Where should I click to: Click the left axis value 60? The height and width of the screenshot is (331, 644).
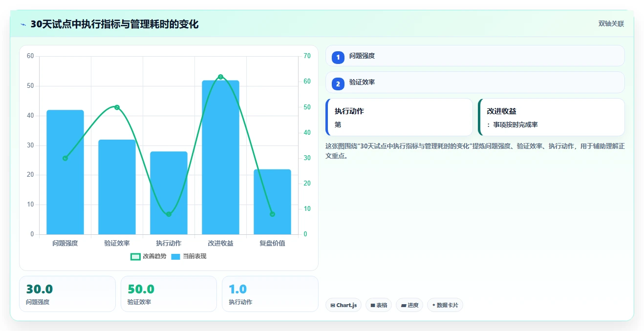pos(30,56)
